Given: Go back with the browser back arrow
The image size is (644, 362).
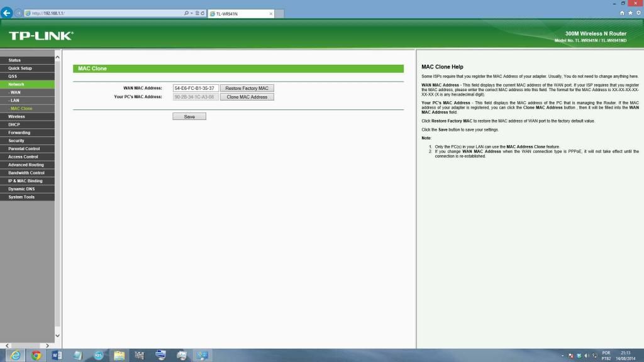Looking at the screenshot, I should pyautogui.click(x=6, y=13).
